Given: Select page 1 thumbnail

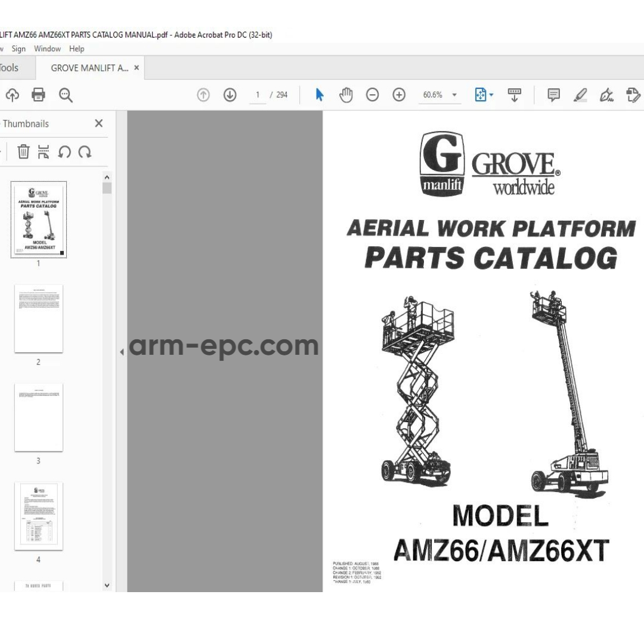Looking at the screenshot, I should (x=39, y=219).
